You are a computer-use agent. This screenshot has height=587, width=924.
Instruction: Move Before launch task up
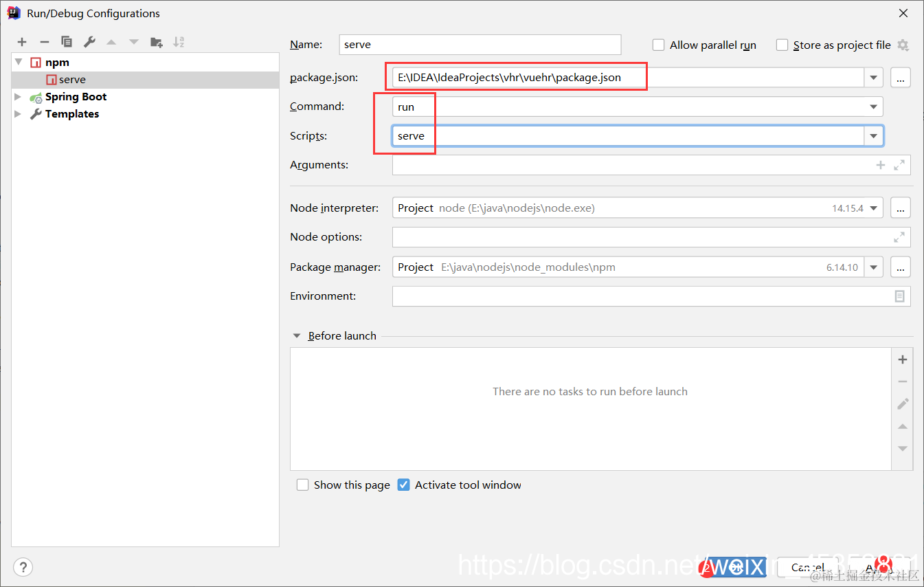(x=903, y=426)
